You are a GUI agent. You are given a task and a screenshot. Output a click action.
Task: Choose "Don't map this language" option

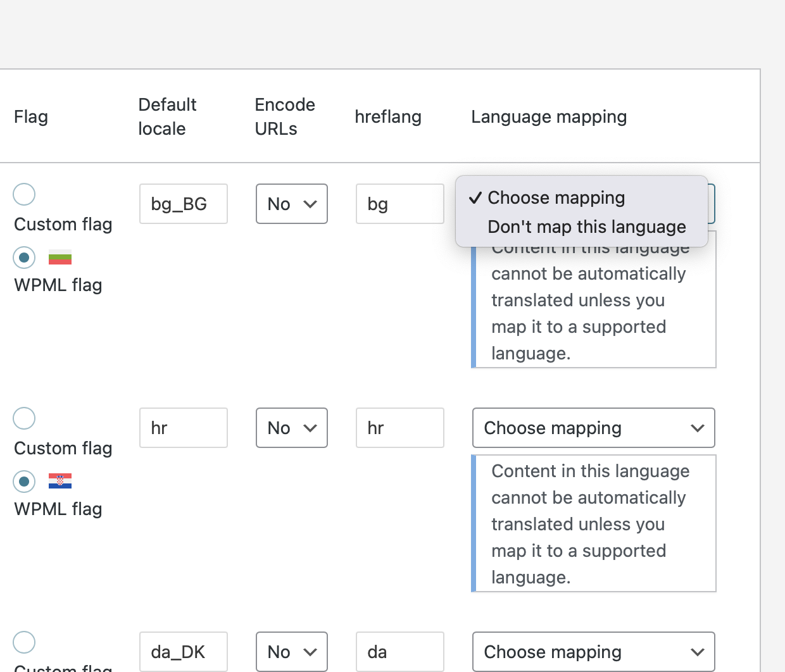(586, 227)
